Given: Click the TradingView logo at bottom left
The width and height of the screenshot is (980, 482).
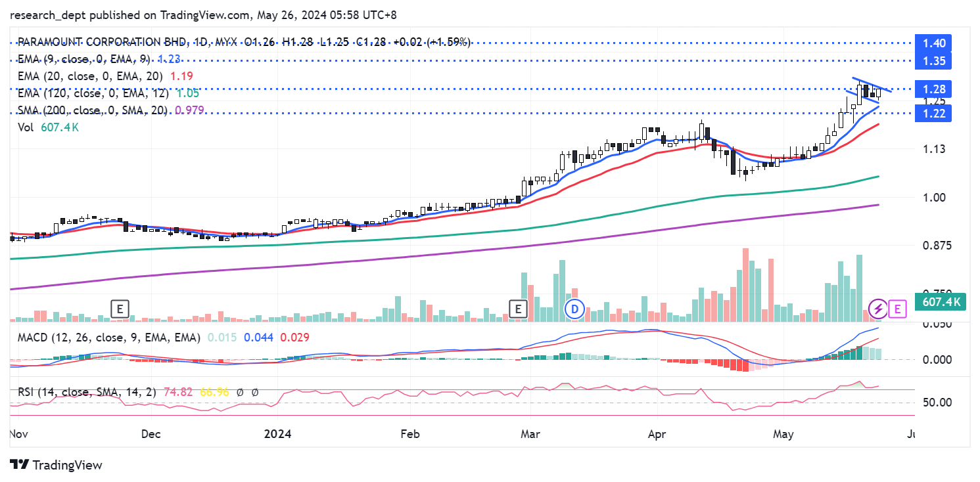Looking at the screenshot, I should 57,465.
